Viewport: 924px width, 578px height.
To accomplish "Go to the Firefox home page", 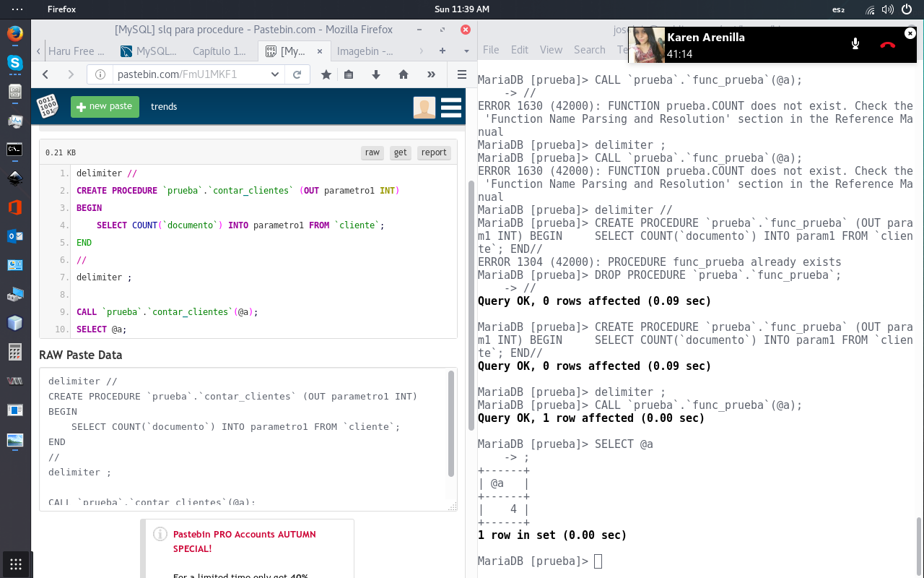I will [x=404, y=74].
